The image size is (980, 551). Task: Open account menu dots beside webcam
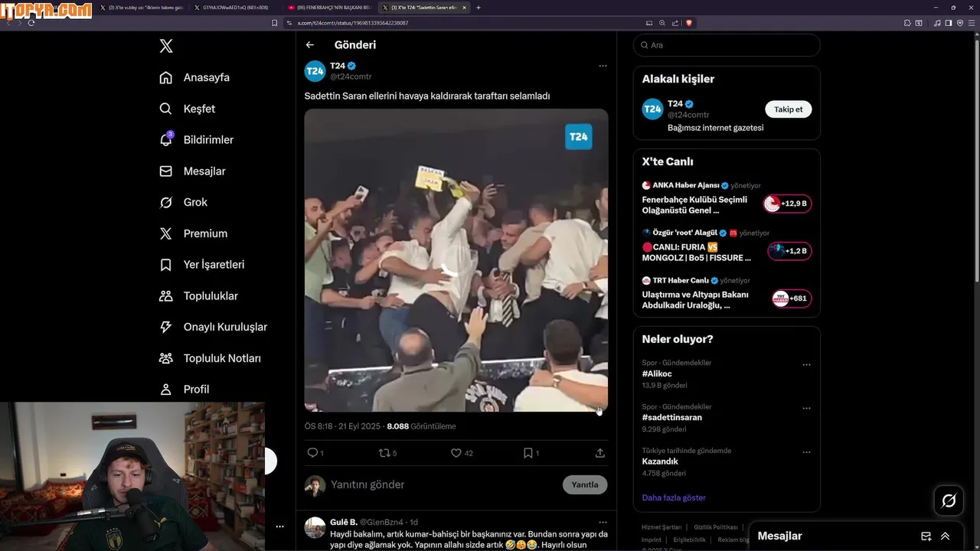tap(279, 527)
